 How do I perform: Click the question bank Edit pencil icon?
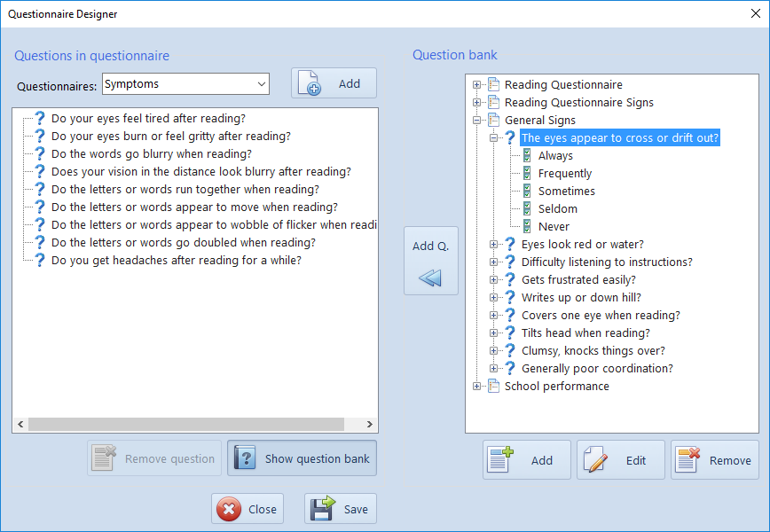[596, 460]
